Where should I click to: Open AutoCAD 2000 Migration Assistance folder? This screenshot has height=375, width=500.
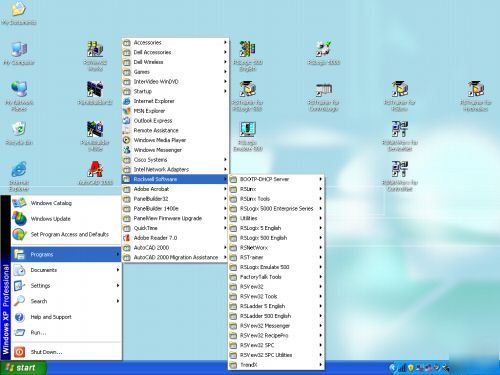coord(175,257)
